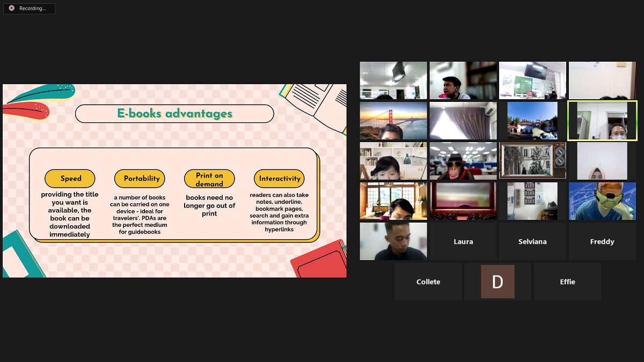This screenshot has width=644, height=362.
Task: Select the house under blue sky video
Action: 532,121
